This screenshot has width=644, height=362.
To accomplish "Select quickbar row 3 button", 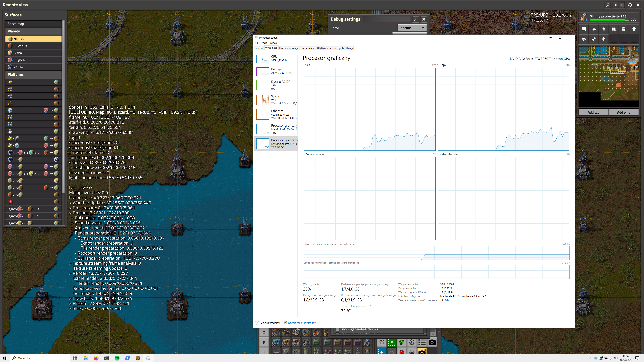I will pos(264,342).
